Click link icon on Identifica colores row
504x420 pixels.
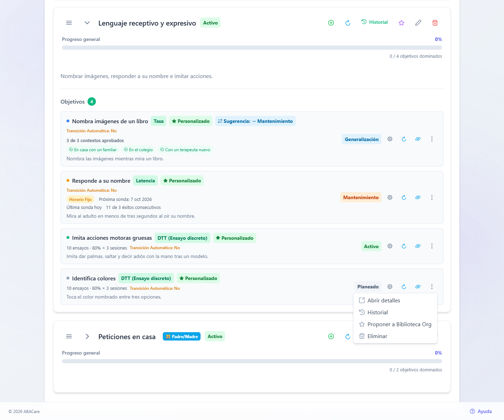click(418, 287)
